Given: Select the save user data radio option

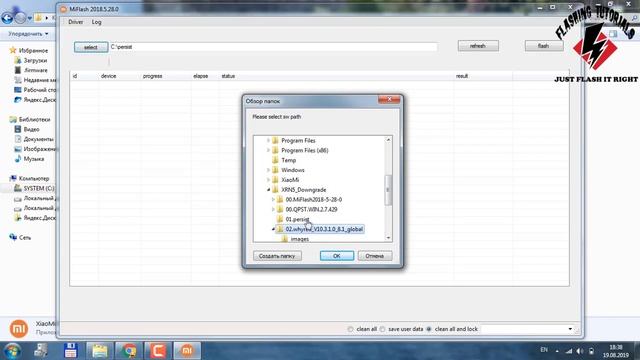Looking at the screenshot, I should [382, 329].
